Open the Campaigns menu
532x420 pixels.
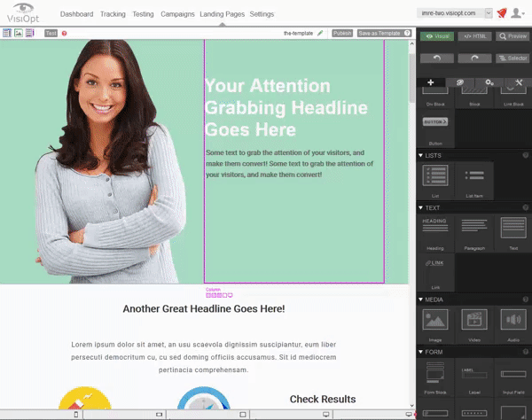177,14
